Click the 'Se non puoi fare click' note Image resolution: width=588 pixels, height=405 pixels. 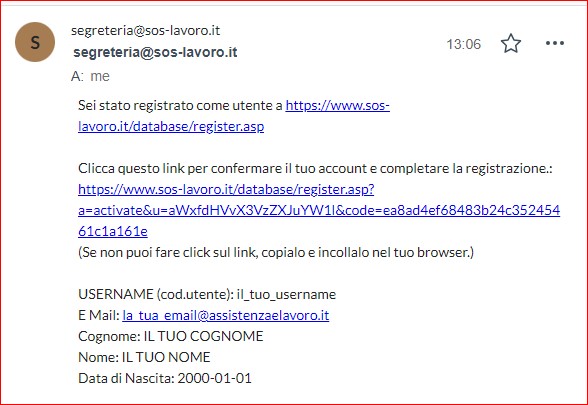[x=276, y=252]
